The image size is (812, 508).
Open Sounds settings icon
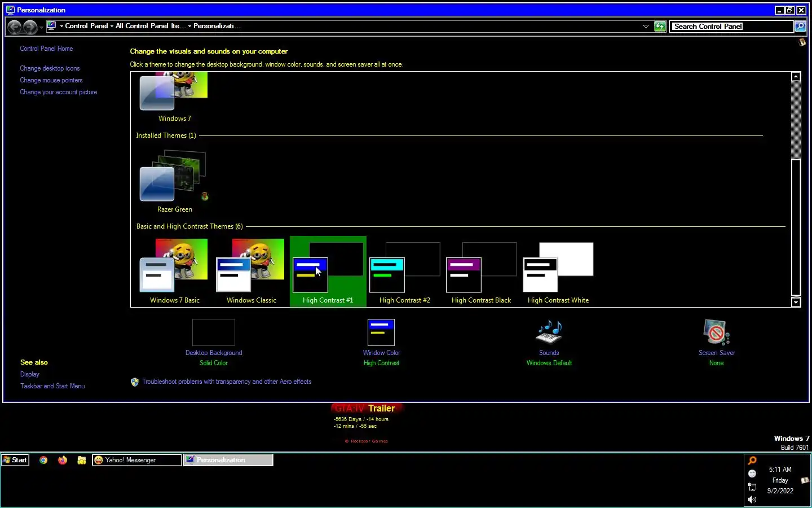click(x=549, y=332)
